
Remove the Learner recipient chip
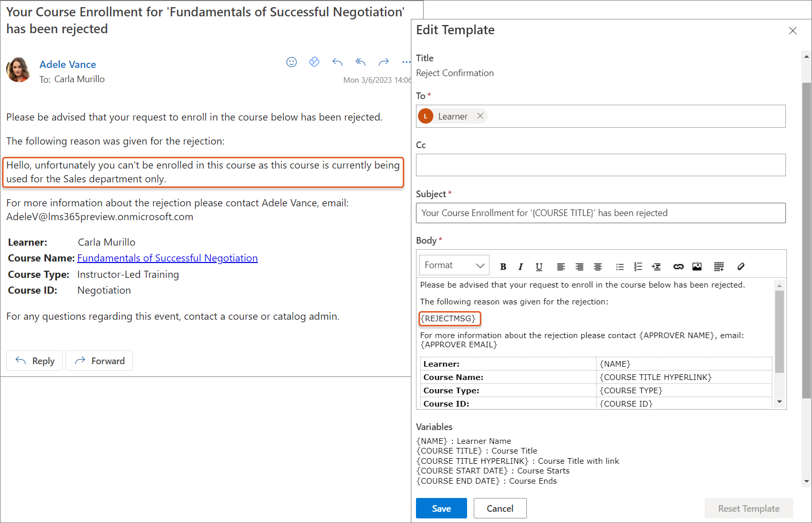click(x=480, y=116)
